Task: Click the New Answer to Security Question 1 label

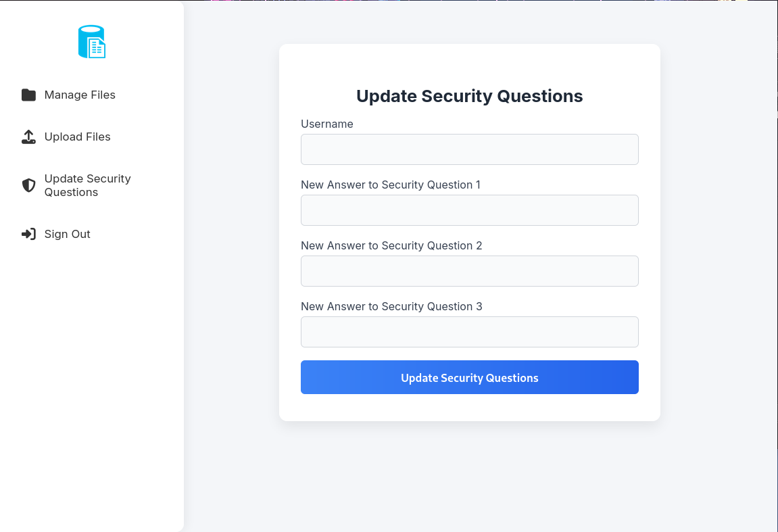Action: [x=391, y=185]
